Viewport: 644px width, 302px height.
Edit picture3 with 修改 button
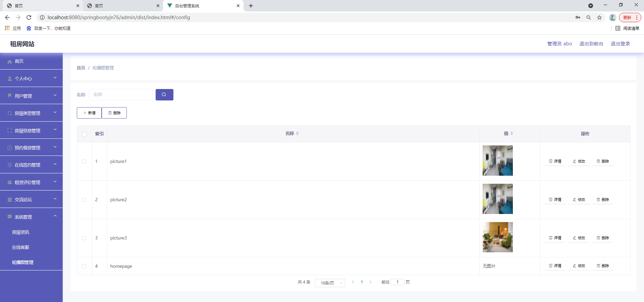point(579,238)
